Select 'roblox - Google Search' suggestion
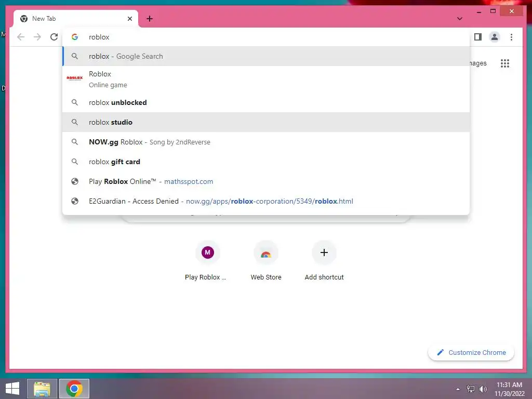The height and width of the screenshot is (399, 532). (266, 56)
